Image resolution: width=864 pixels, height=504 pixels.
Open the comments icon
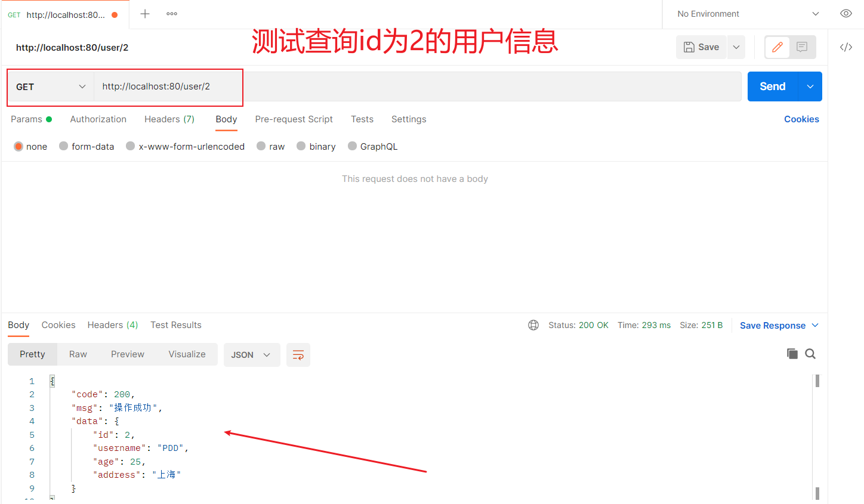802,47
